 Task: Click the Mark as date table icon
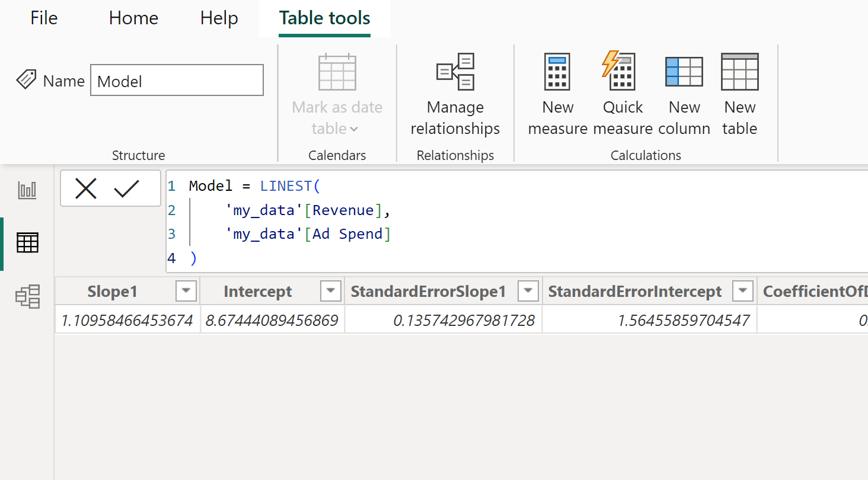pyautogui.click(x=337, y=72)
